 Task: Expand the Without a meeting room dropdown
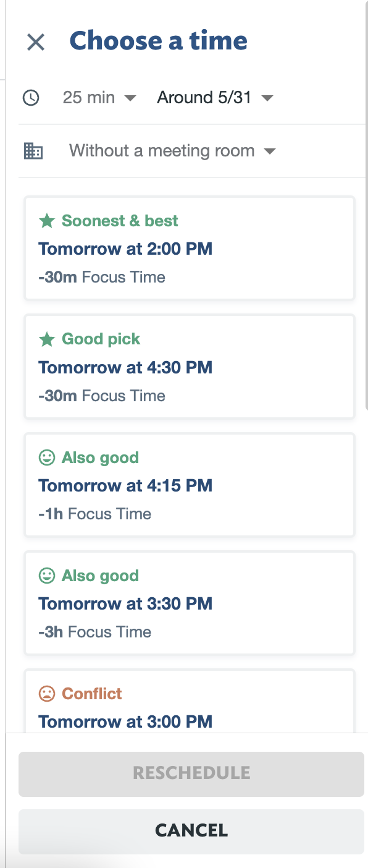(x=172, y=151)
